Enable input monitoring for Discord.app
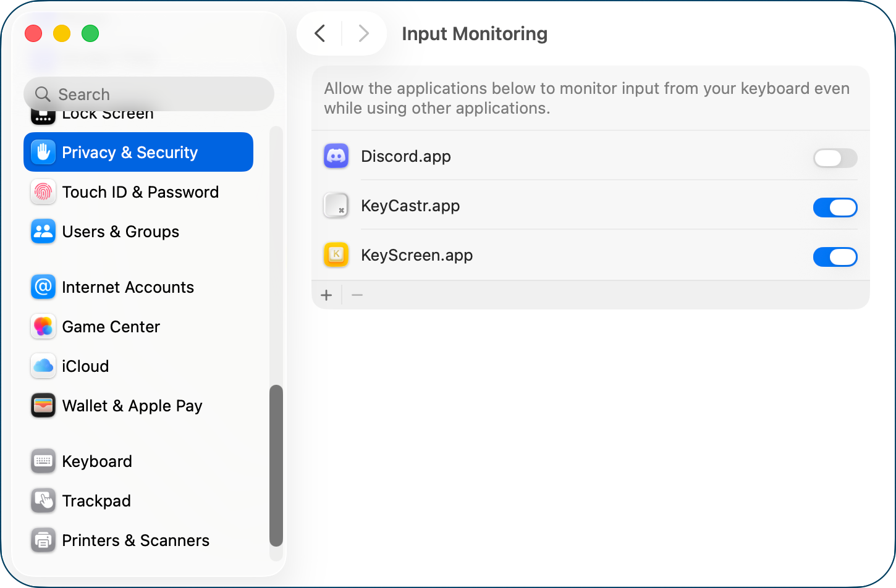 click(x=835, y=158)
